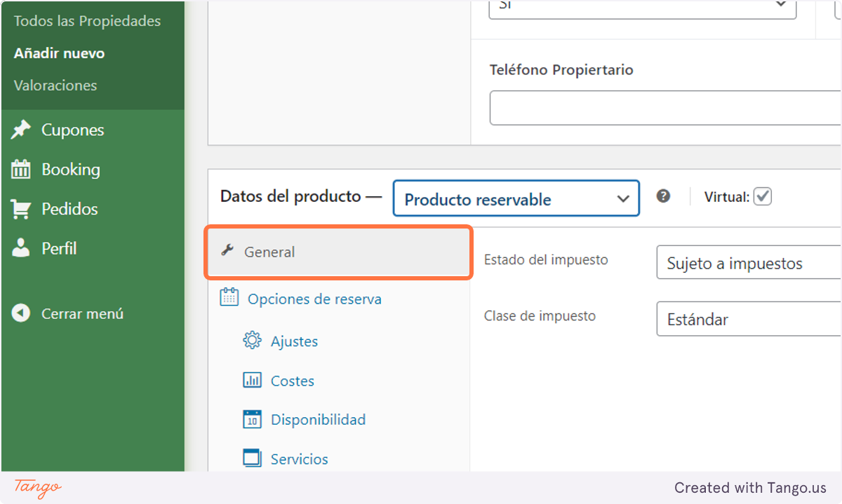Collapse sidebar with Cerrar menú
This screenshot has height=504, width=842.
tap(82, 313)
